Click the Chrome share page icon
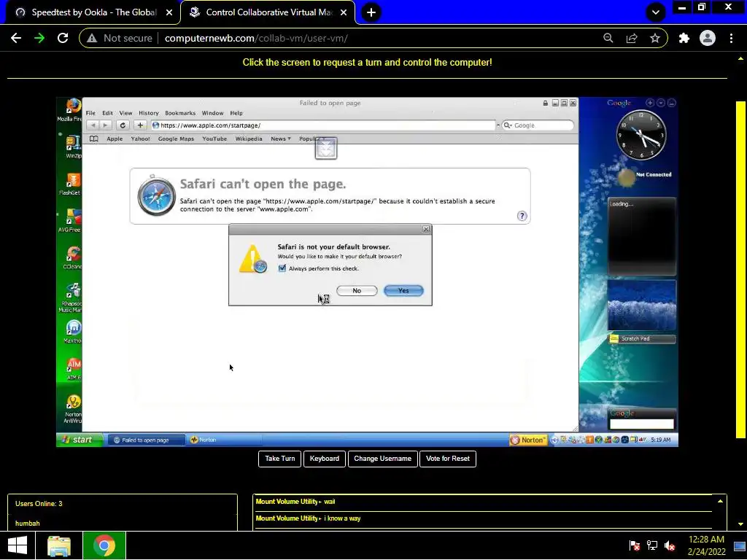 tap(632, 38)
